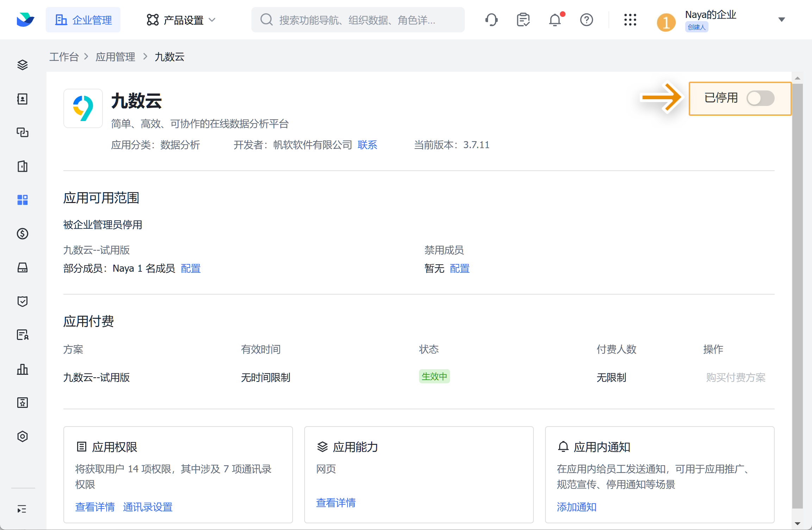The height and width of the screenshot is (530, 812).
Task: Go to 应用管理 breadcrumb
Action: (115, 57)
